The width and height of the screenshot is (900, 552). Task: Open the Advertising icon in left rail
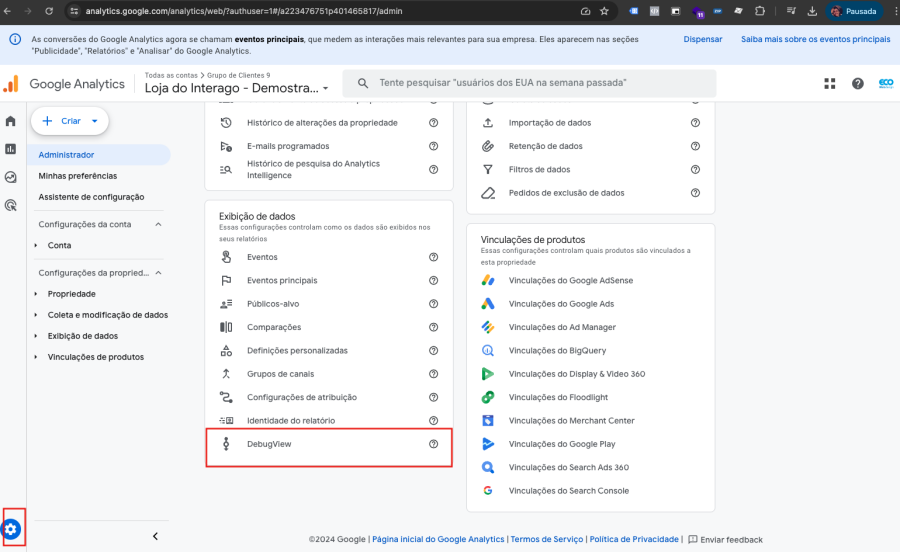10,205
